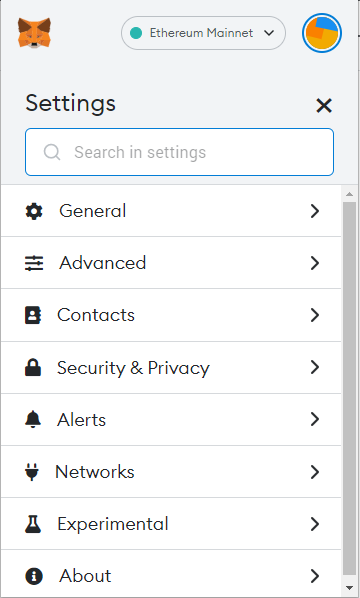Screen dimensions: 360x598
Task: Close the Settings panel with X
Action: (324, 105)
